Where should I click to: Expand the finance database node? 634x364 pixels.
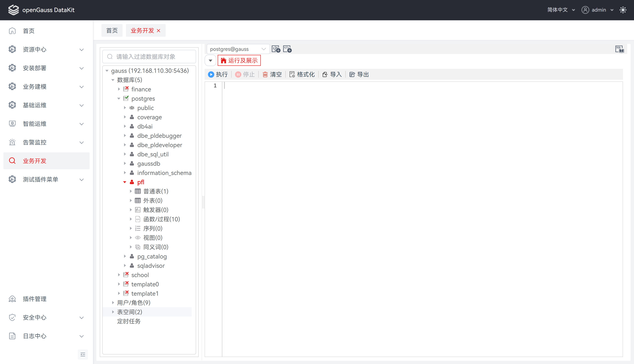click(119, 89)
